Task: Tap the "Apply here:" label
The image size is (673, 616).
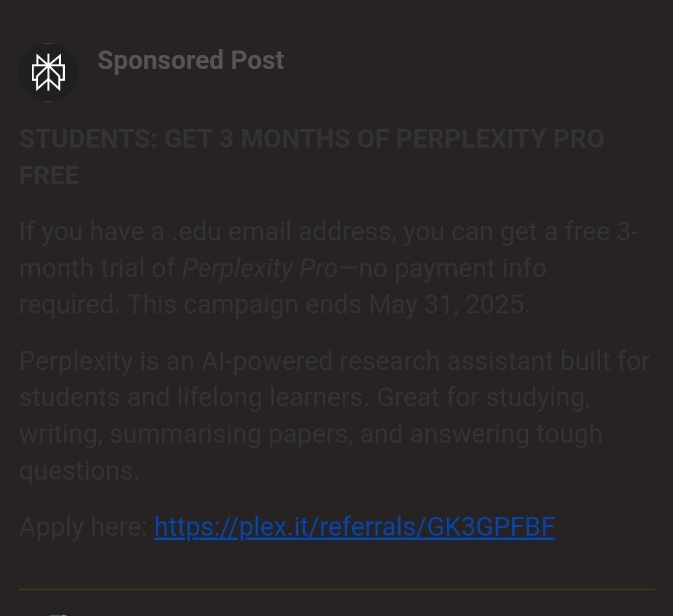Action: tap(83, 527)
